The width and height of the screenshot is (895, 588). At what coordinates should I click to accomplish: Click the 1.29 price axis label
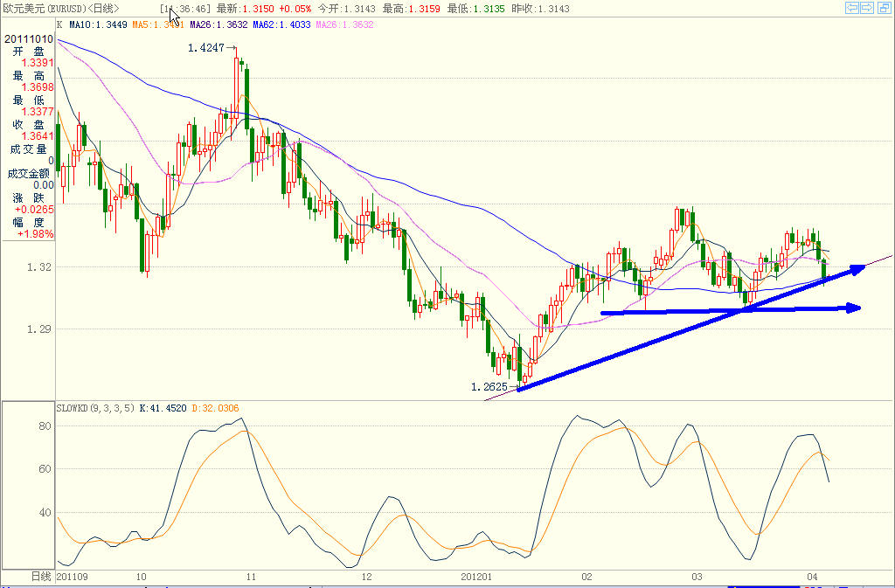pyautogui.click(x=38, y=329)
